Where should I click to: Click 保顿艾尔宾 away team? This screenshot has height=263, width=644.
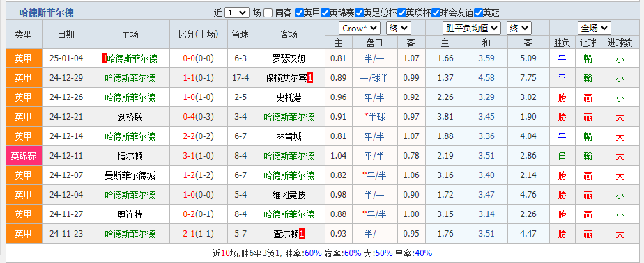tap(286, 77)
